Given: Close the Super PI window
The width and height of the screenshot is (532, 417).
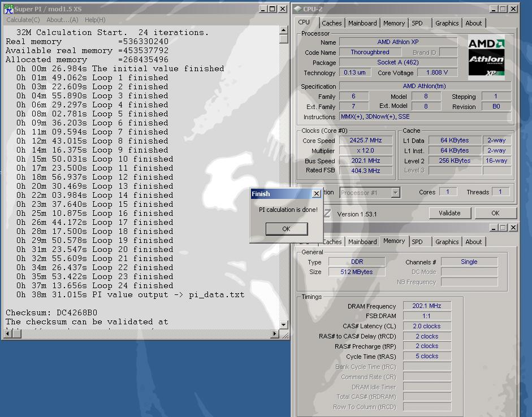Looking at the screenshot, I should click(x=283, y=9).
